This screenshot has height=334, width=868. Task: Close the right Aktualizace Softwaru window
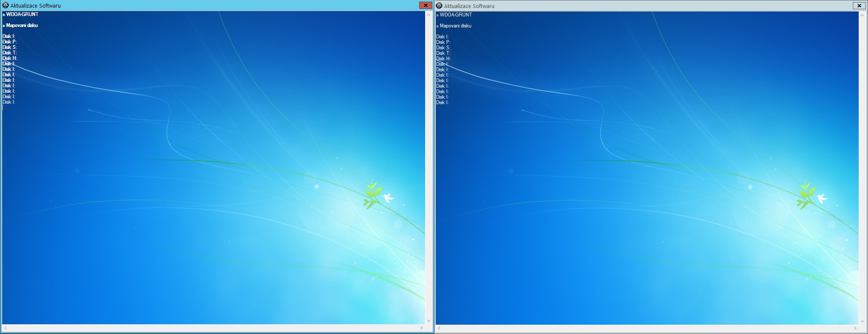[859, 5]
